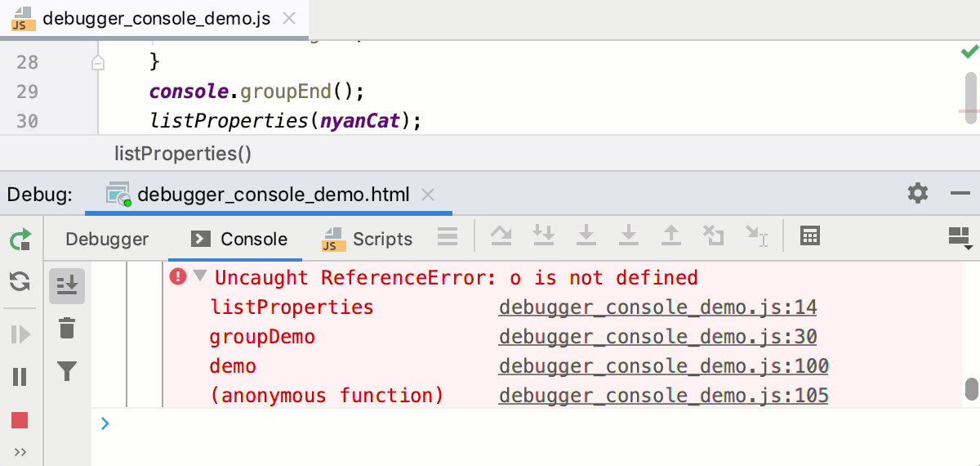Pause the program execution
The width and height of the screenshot is (980, 466).
coord(20,377)
